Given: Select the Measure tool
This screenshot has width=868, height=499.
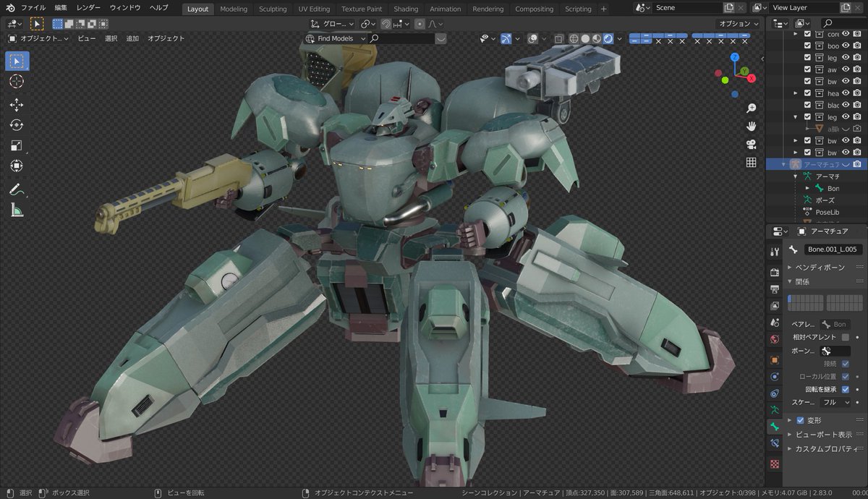Looking at the screenshot, I should (x=17, y=210).
